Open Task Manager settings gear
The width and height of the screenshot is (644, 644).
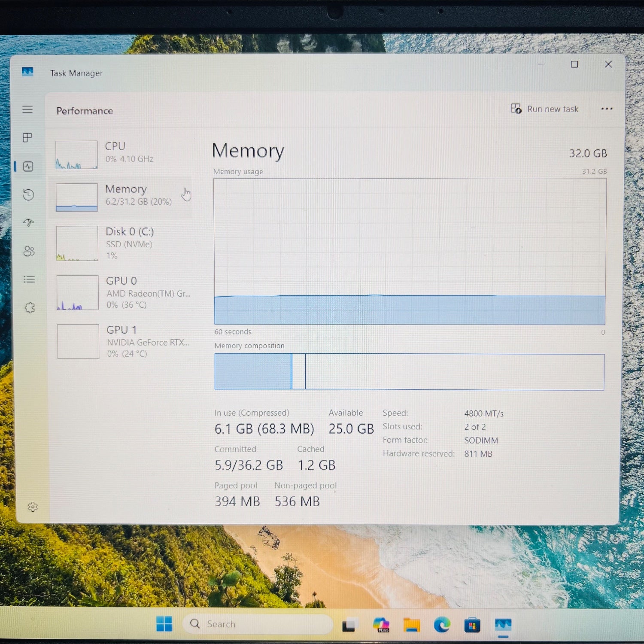33,507
